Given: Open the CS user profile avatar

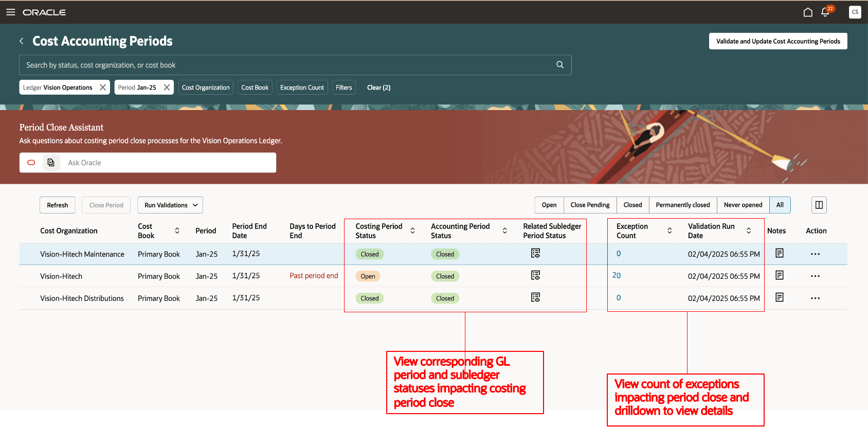Looking at the screenshot, I should point(855,12).
